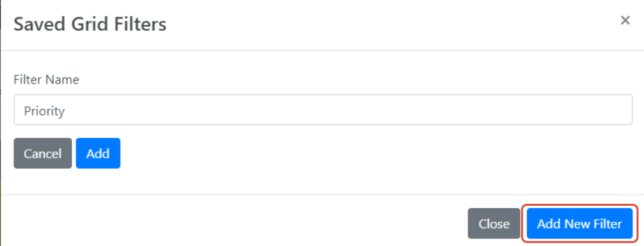Viewport: 644px width, 246px height.
Task: Click the gray Cancel button
Action: 43,154
